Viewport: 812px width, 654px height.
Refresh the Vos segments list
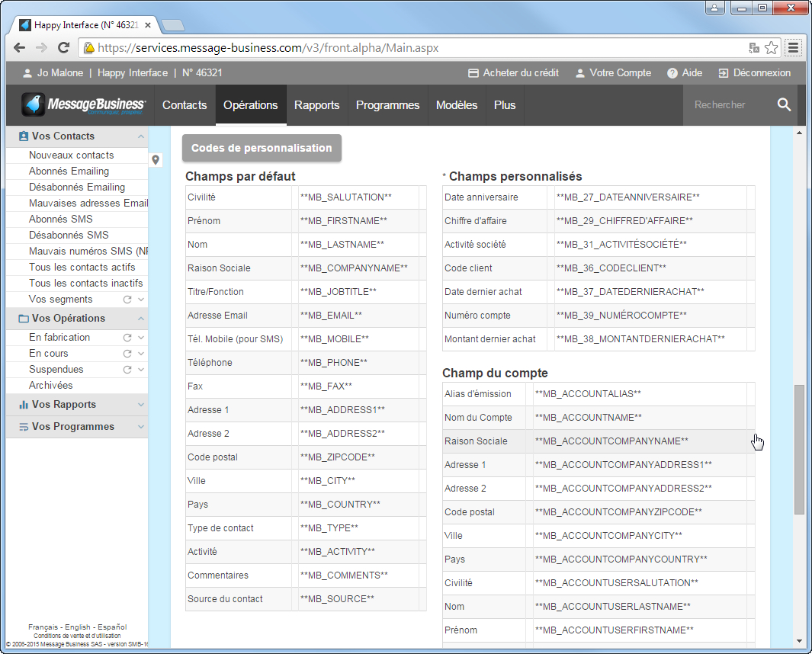(127, 300)
